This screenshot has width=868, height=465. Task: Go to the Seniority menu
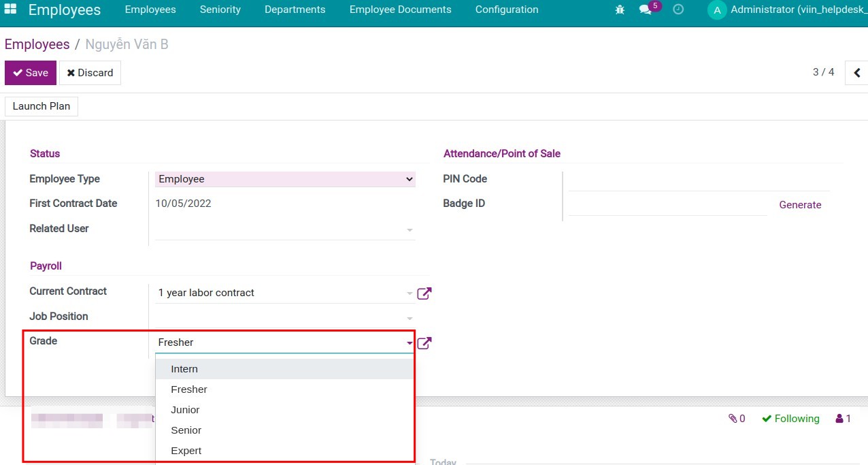coord(220,10)
